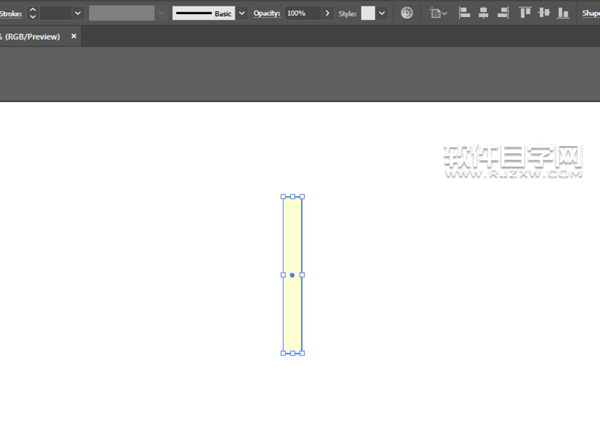Click Vertical Align Center icon

[544, 13]
